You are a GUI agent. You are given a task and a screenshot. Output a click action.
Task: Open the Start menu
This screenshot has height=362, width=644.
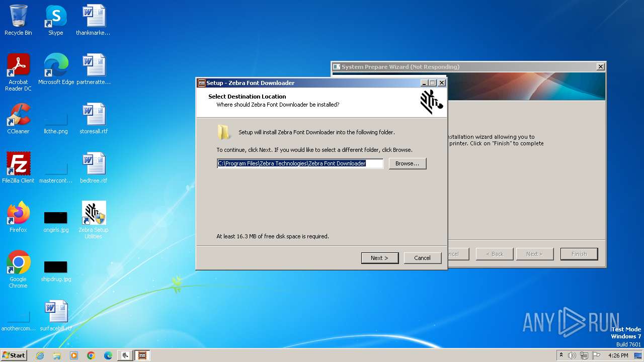[14, 355]
